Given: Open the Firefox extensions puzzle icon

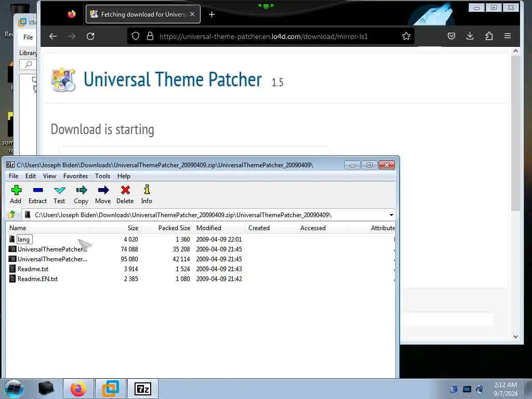Looking at the screenshot, I should pos(489,36).
